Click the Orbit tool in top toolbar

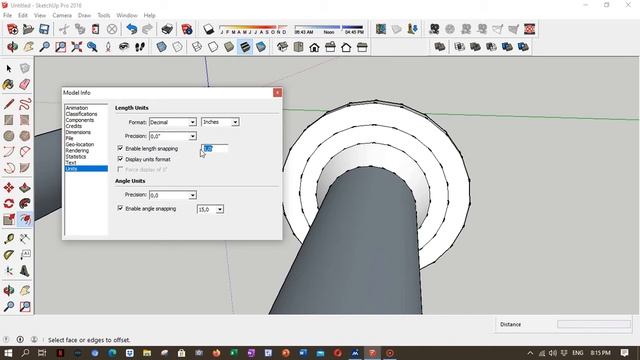coord(12,47)
